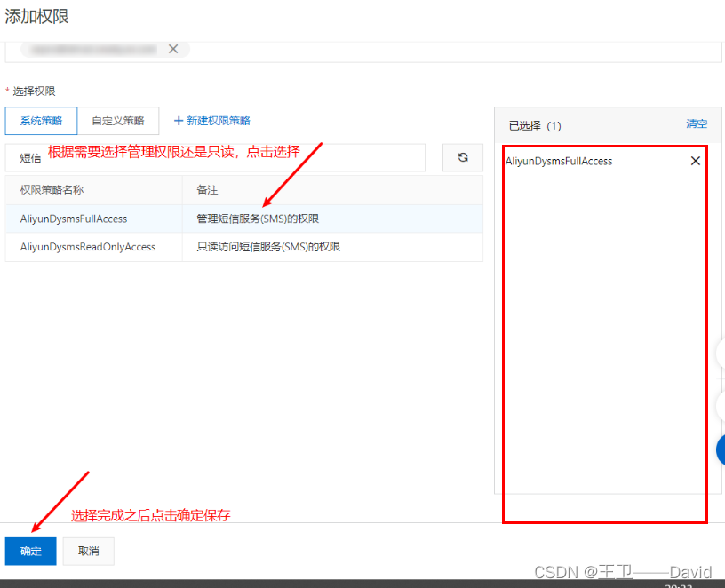Select AliyunDysmsFullAccess policy row
725x588 pixels.
point(244,219)
